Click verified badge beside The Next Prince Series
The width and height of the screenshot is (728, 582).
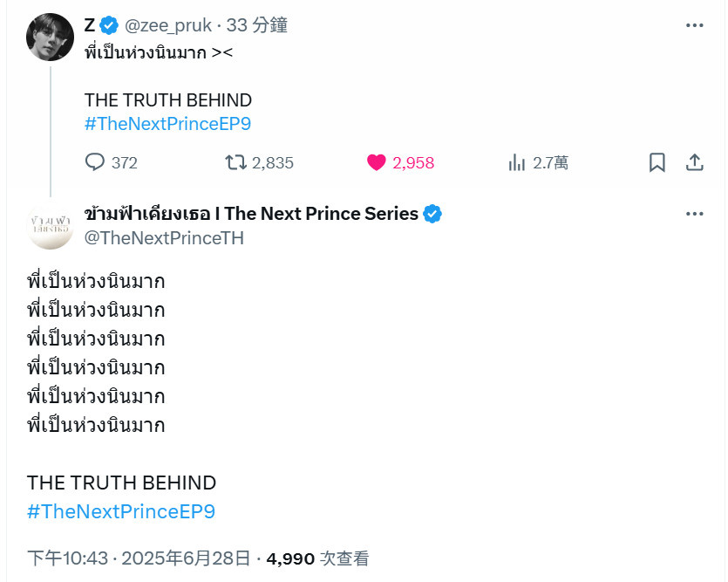point(432,214)
